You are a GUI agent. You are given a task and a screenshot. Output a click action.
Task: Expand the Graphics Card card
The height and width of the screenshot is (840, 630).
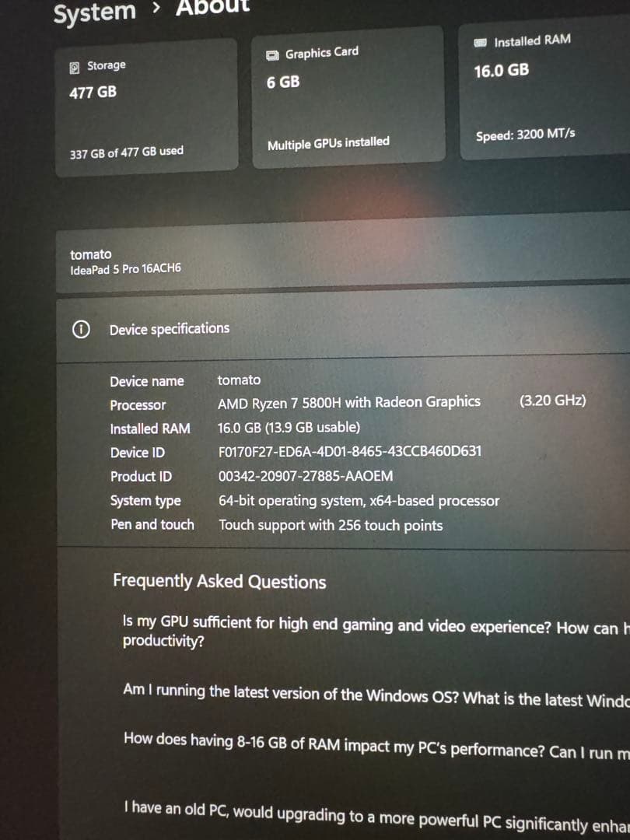coord(348,93)
